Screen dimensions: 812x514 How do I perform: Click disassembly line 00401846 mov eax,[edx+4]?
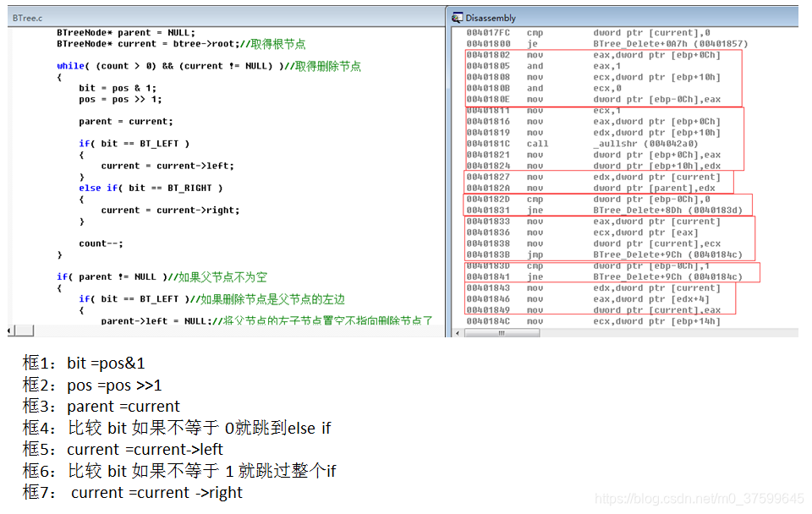pyautogui.click(x=588, y=299)
